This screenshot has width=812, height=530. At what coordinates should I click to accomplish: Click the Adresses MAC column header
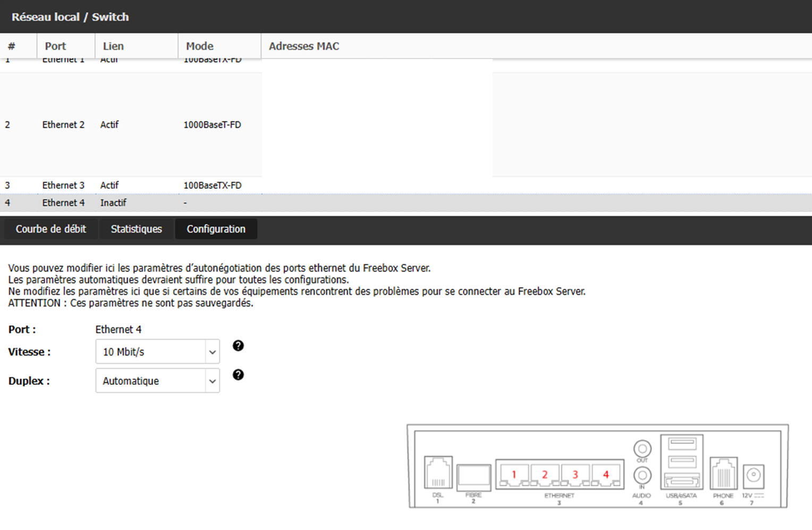click(304, 46)
